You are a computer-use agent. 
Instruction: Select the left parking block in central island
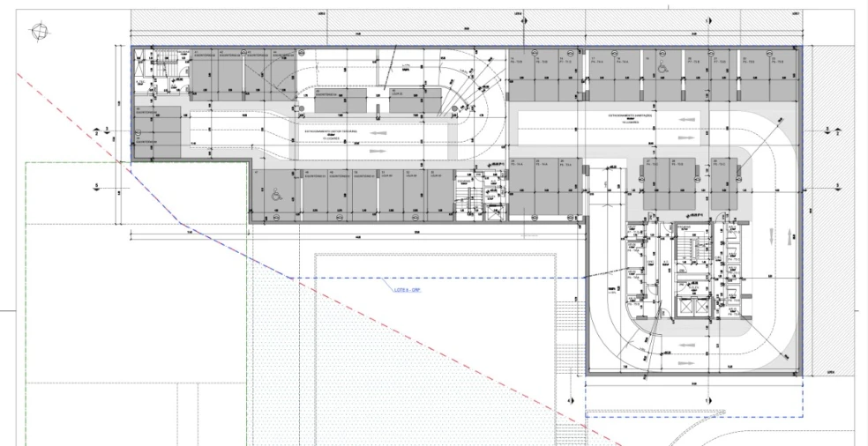[340, 99]
